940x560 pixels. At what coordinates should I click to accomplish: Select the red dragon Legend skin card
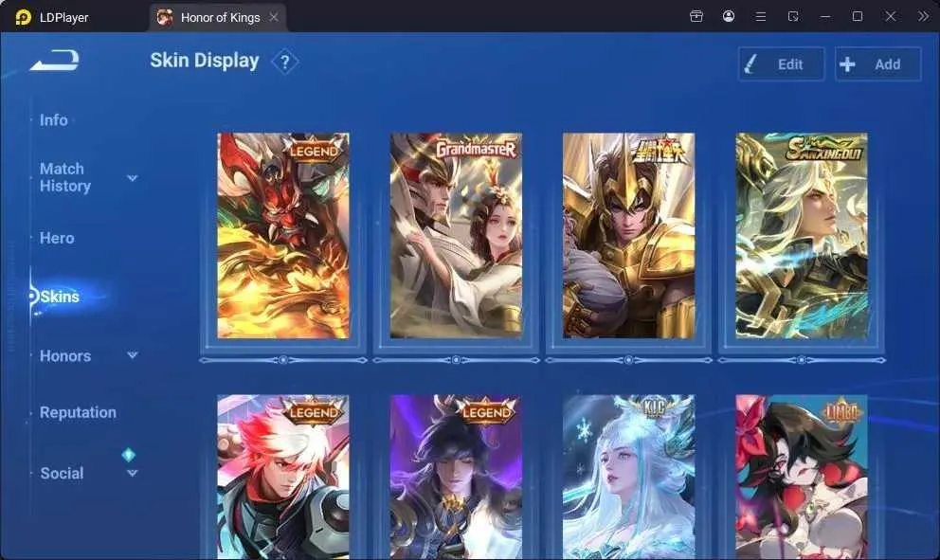(x=283, y=236)
